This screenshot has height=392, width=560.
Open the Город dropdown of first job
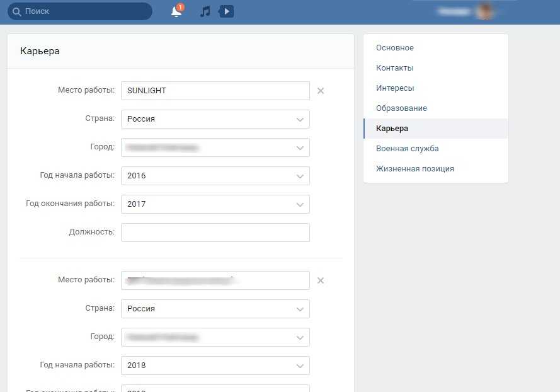(x=215, y=147)
